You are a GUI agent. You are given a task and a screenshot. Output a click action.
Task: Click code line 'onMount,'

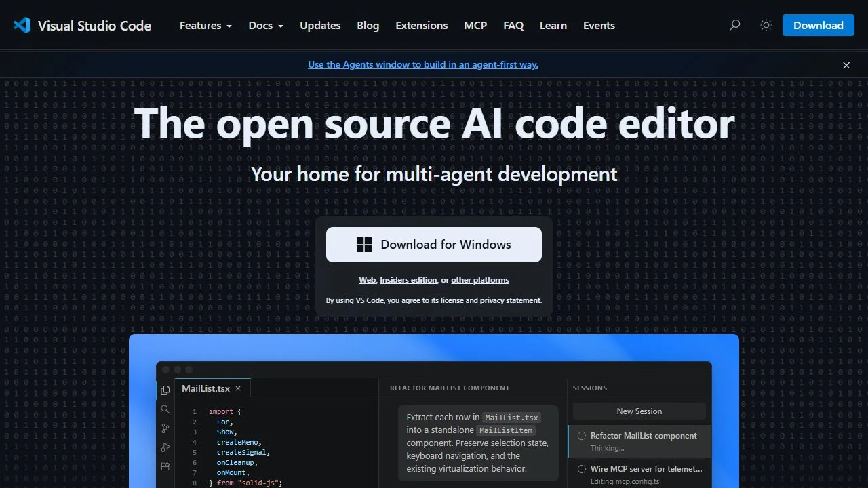pyautogui.click(x=233, y=472)
